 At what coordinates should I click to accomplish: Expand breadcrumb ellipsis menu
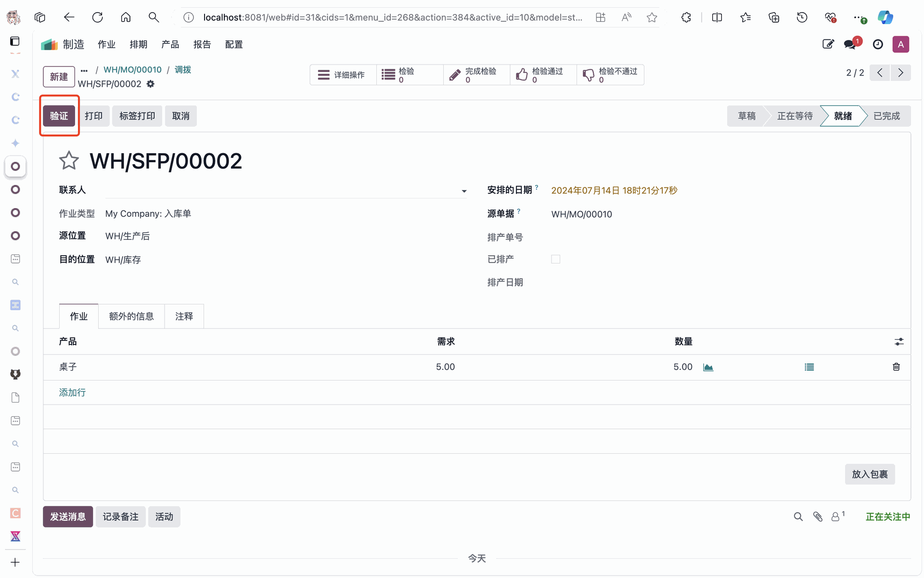tap(84, 70)
